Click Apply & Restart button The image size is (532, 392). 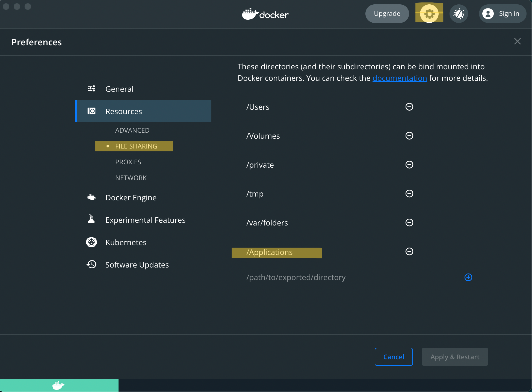coord(455,357)
